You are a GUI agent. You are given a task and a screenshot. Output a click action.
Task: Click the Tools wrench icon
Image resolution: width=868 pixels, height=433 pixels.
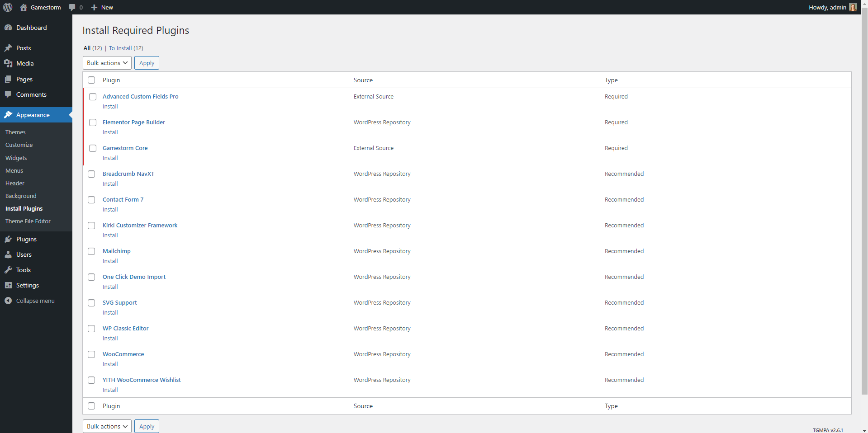[8, 270]
